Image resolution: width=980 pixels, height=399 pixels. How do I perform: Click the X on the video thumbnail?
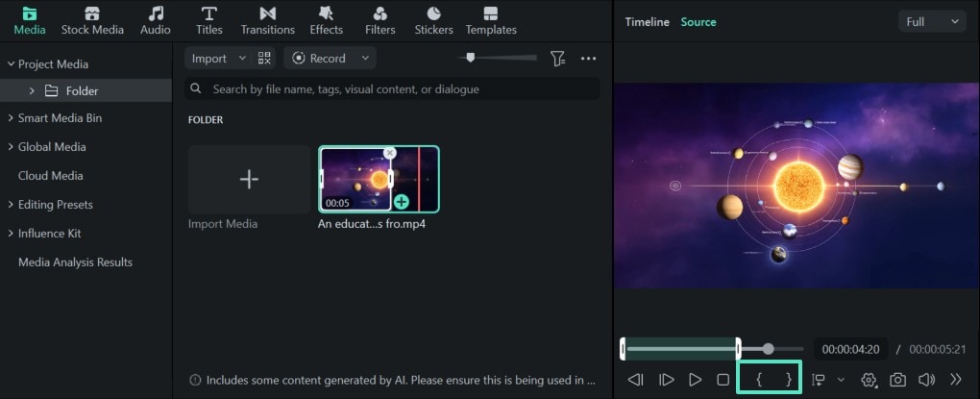(x=389, y=153)
